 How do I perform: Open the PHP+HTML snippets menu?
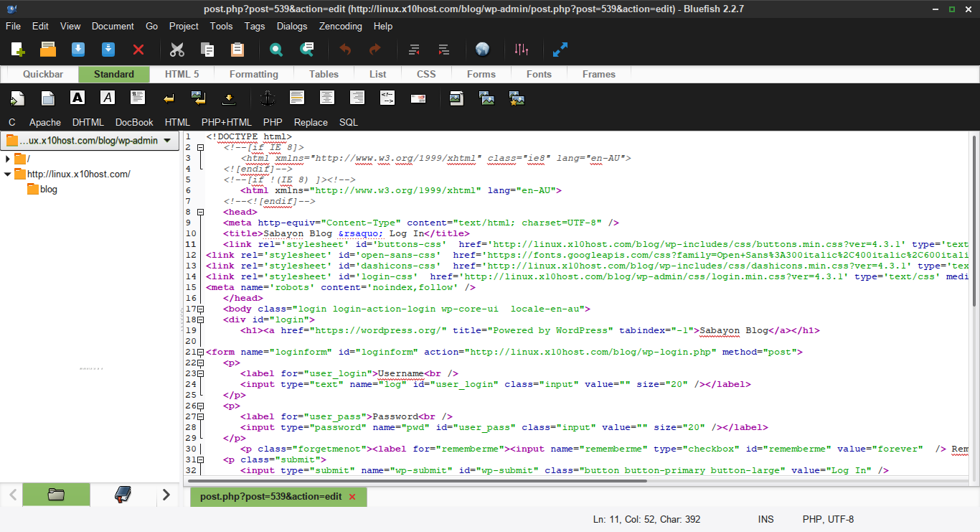pos(227,122)
